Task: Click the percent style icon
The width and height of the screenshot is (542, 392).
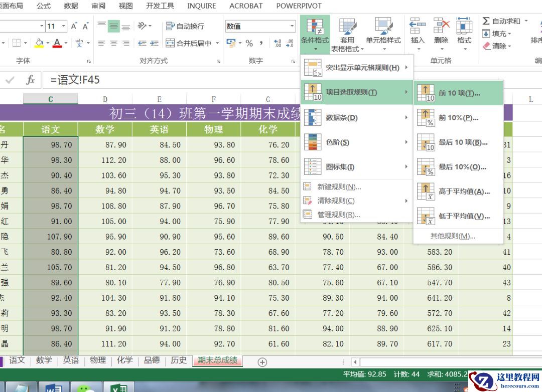Action: click(x=249, y=44)
